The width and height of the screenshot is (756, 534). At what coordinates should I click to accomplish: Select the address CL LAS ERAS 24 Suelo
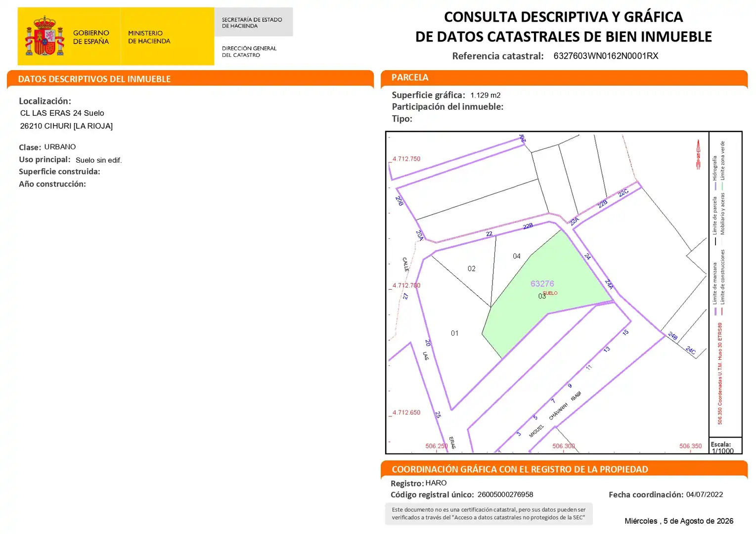pyautogui.click(x=62, y=113)
